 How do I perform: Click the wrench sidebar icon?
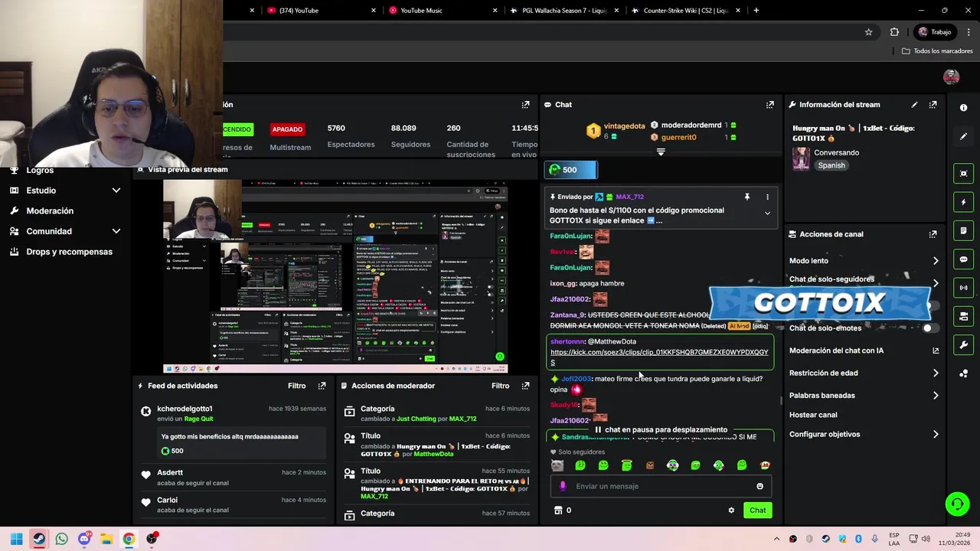[x=963, y=345]
